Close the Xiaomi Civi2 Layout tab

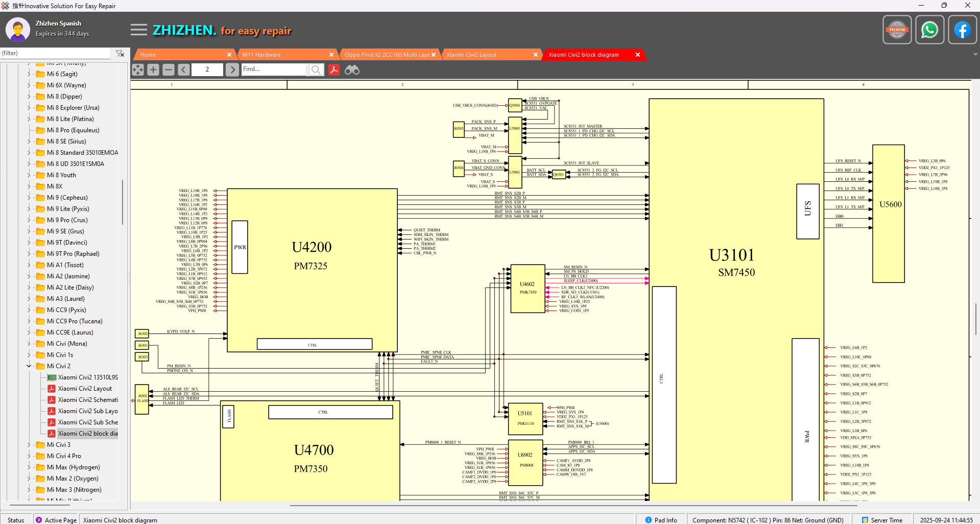point(536,55)
